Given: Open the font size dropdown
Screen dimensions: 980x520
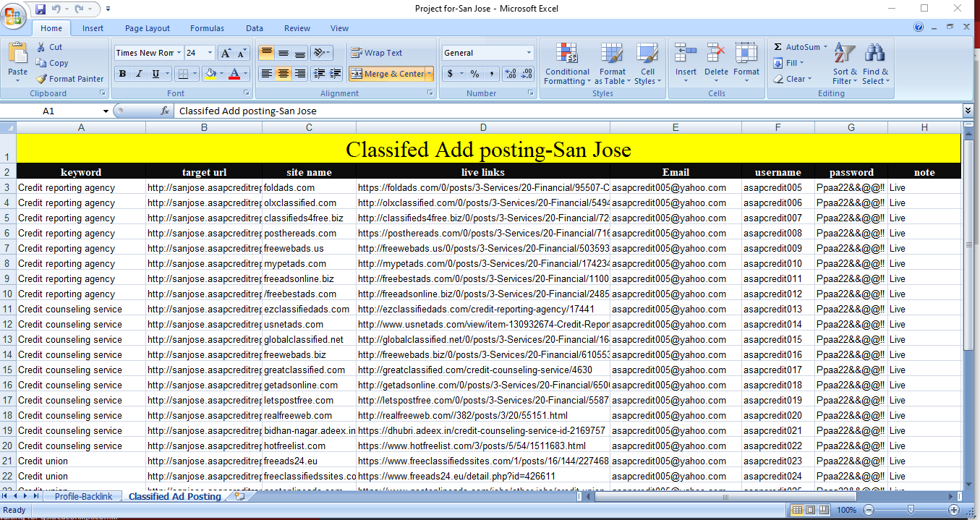Looking at the screenshot, I should [208, 52].
